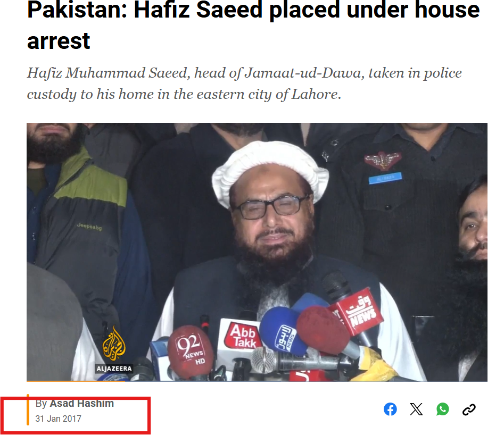Click the Al Jazeera logo watermark on the video
The image size is (504, 435).
(114, 349)
